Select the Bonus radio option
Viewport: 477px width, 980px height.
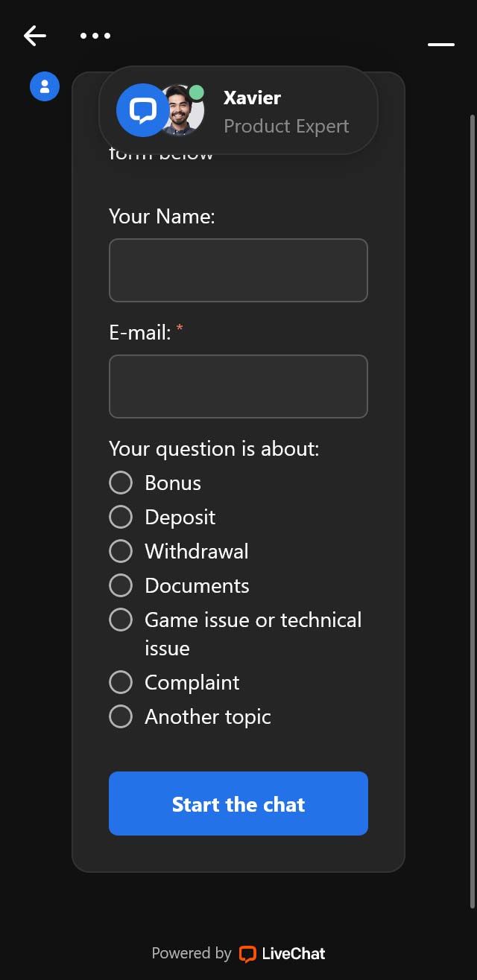[121, 483]
